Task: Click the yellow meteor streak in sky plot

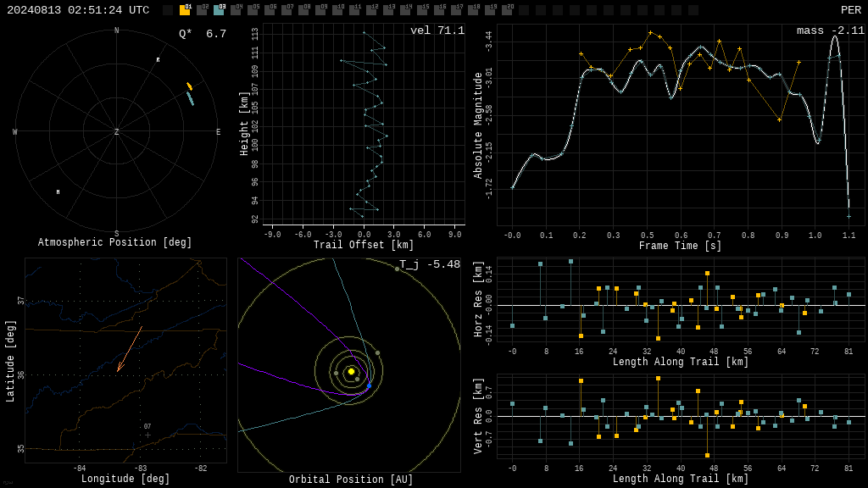Action: point(189,86)
